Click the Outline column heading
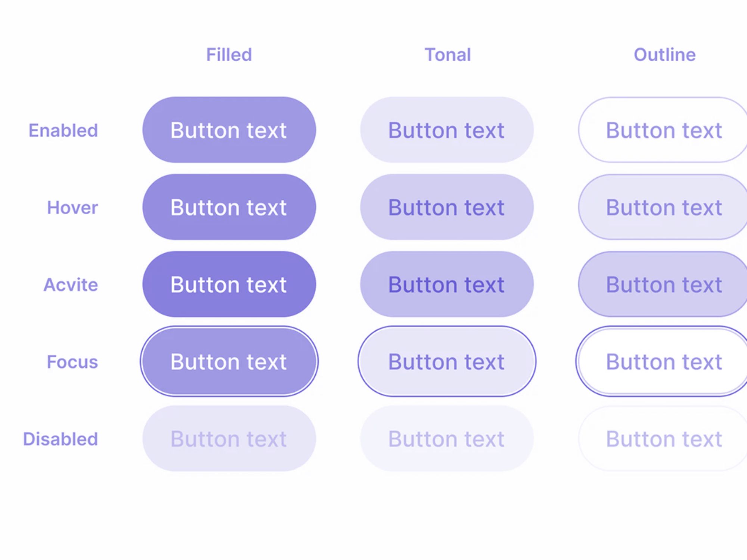Screen dimensions: 747x560 (664, 55)
